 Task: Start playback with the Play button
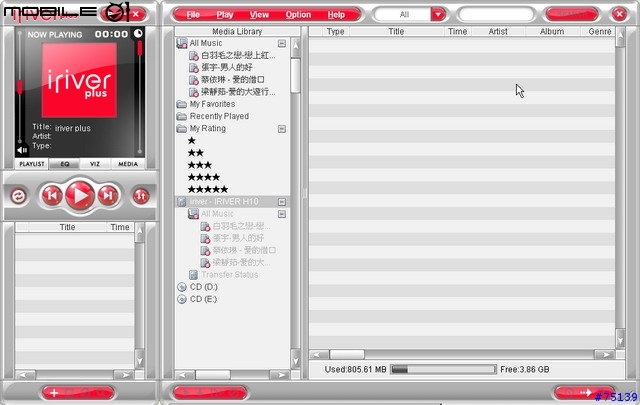80,196
